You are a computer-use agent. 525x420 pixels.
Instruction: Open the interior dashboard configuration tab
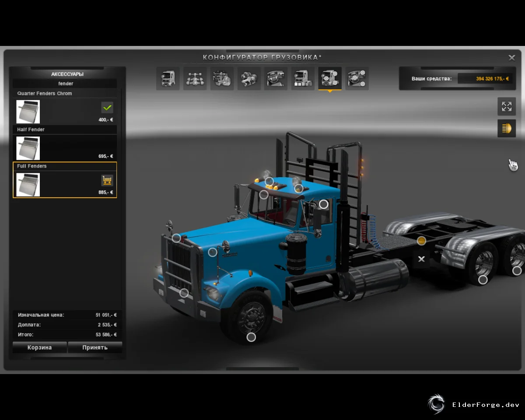click(x=276, y=79)
